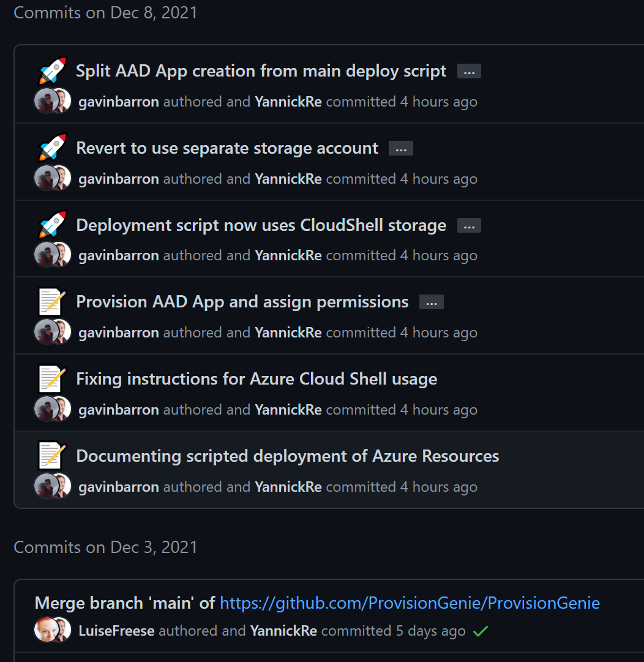Click 'Commits on Dec 3, 2021' heading
This screenshot has width=644, height=662.
point(105,547)
